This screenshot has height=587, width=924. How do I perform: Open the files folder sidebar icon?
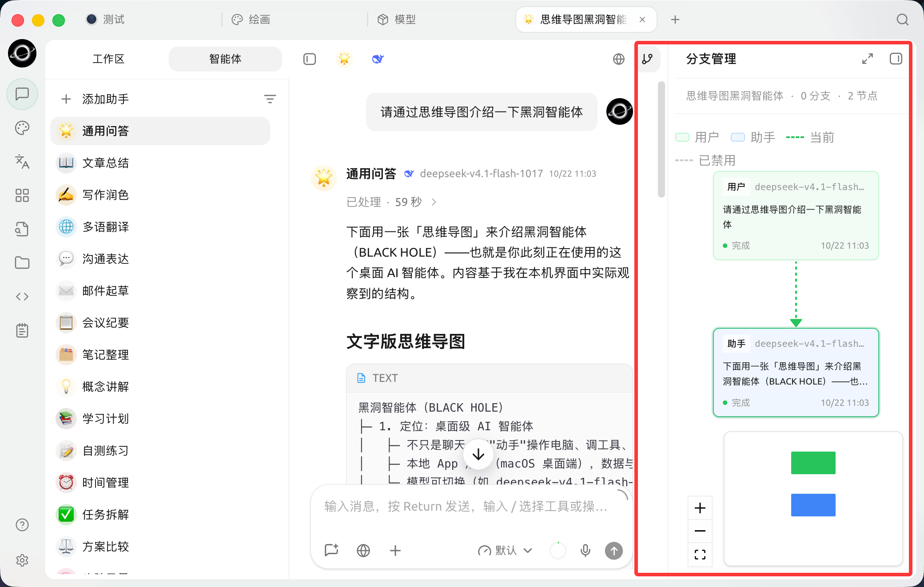[x=22, y=263]
